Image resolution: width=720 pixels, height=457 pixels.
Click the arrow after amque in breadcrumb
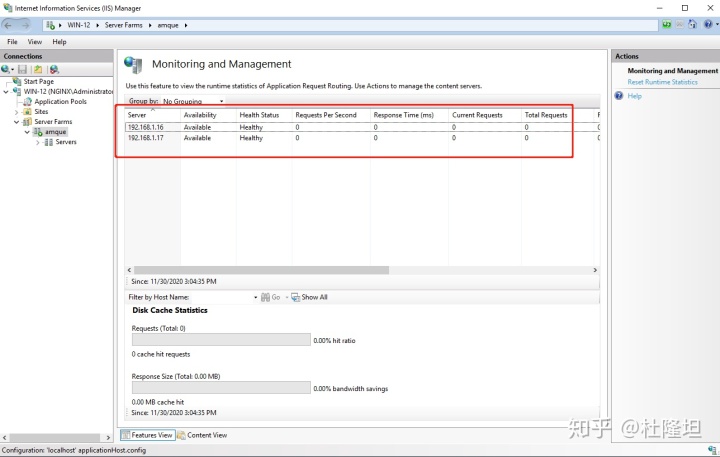(x=186, y=25)
